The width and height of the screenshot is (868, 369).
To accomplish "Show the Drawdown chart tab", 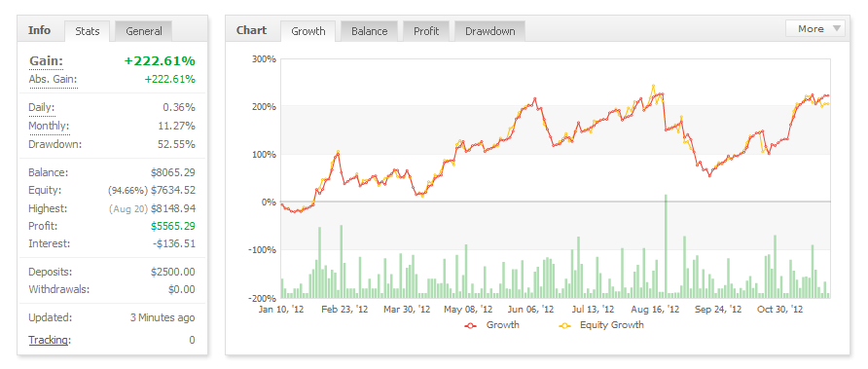I will click(x=489, y=31).
